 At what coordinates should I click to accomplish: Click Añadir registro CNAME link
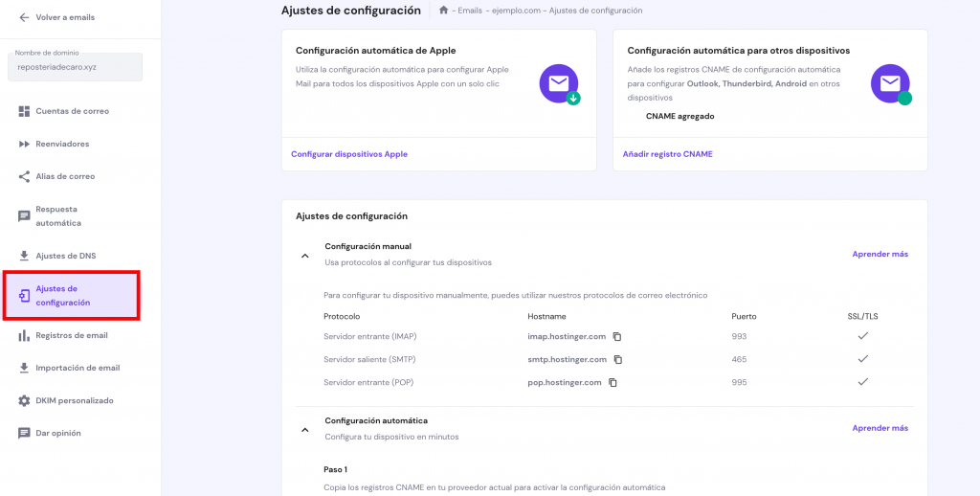pyautogui.click(x=667, y=154)
